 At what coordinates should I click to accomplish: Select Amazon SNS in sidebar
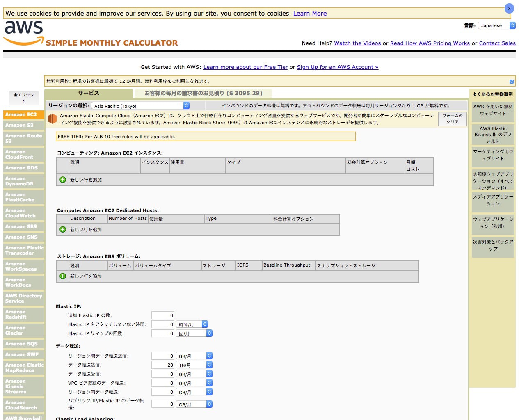click(24, 237)
